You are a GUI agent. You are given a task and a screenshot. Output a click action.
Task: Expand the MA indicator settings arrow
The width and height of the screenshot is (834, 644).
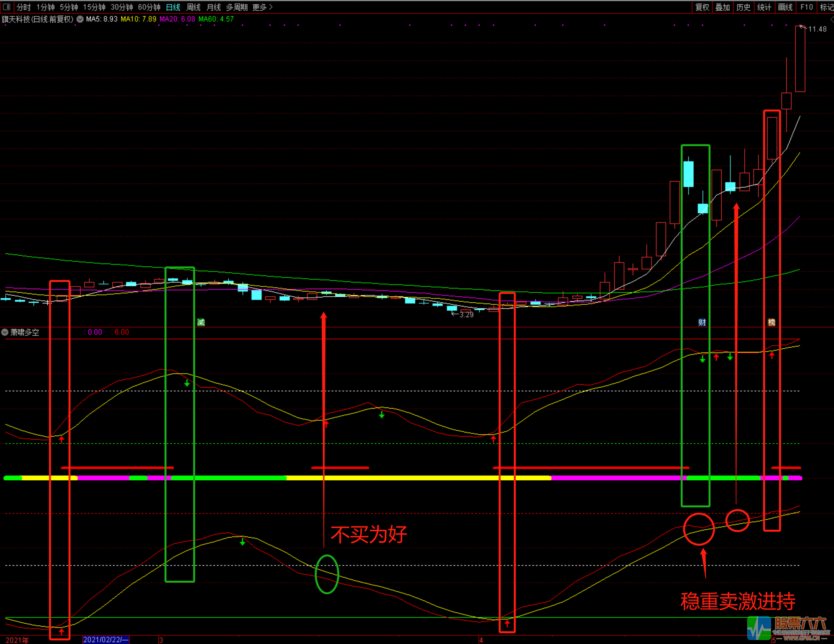tap(80, 19)
